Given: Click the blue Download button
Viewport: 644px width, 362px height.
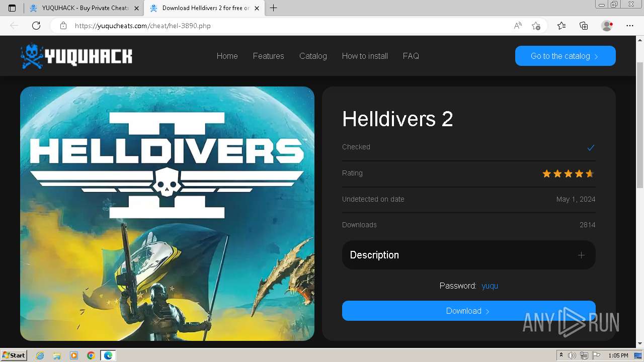Looking at the screenshot, I should pos(468,311).
